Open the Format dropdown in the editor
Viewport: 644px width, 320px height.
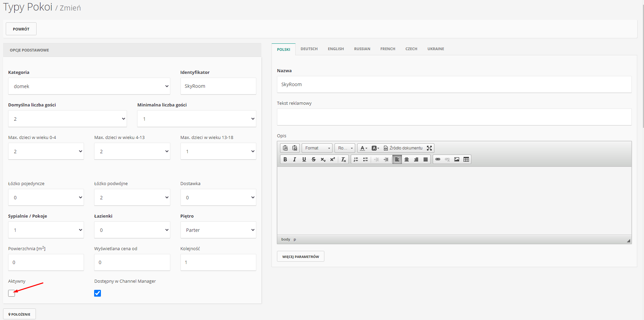coord(317,148)
